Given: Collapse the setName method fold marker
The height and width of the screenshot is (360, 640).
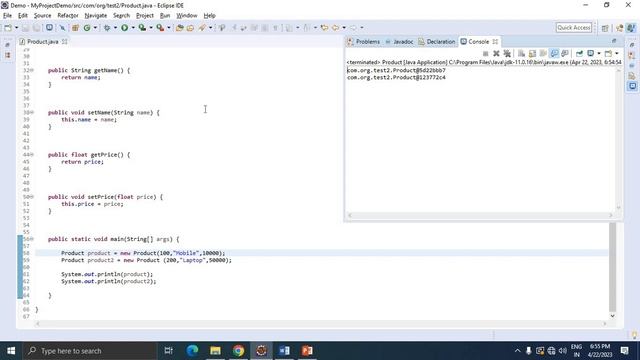Looking at the screenshot, I should click(32, 112).
